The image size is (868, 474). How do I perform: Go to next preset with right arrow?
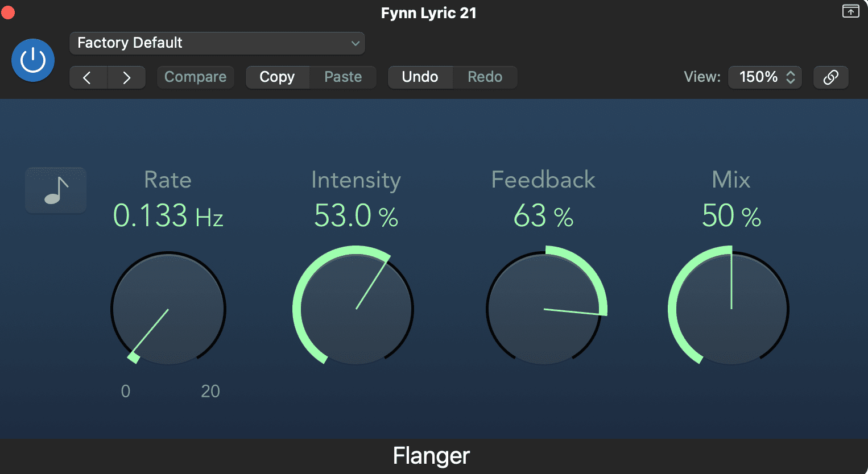pyautogui.click(x=126, y=77)
